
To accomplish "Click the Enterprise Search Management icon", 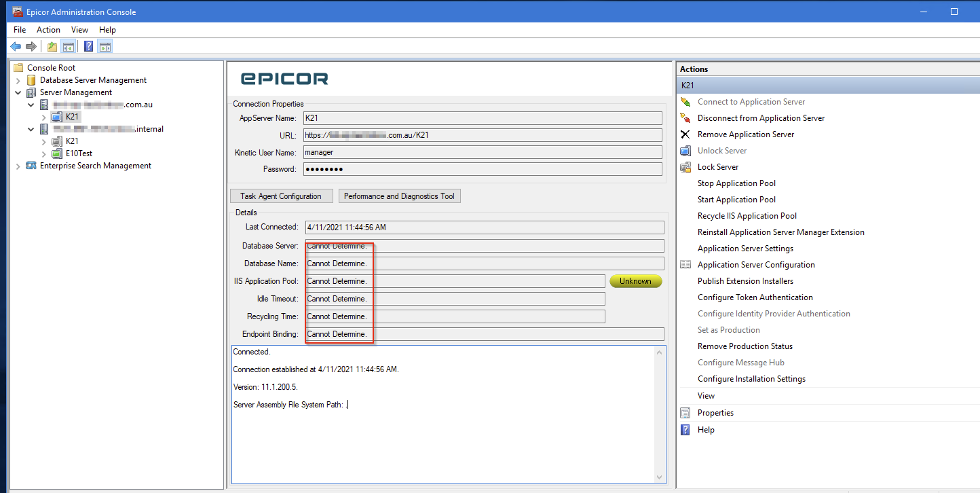I will (31, 166).
